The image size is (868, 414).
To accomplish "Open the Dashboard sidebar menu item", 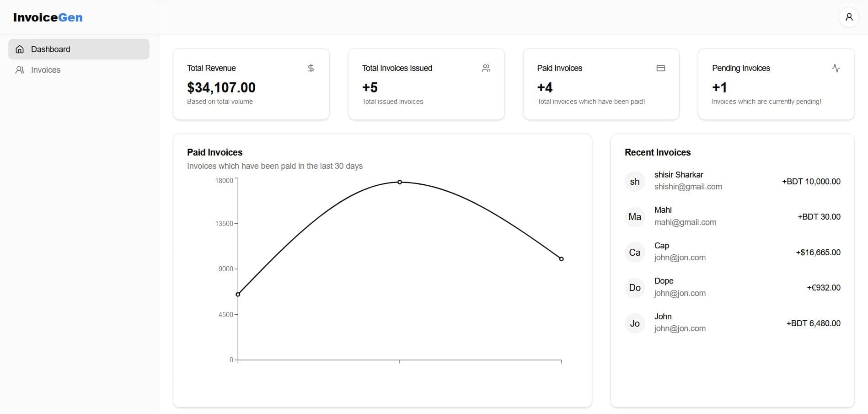I will click(79, 49).
